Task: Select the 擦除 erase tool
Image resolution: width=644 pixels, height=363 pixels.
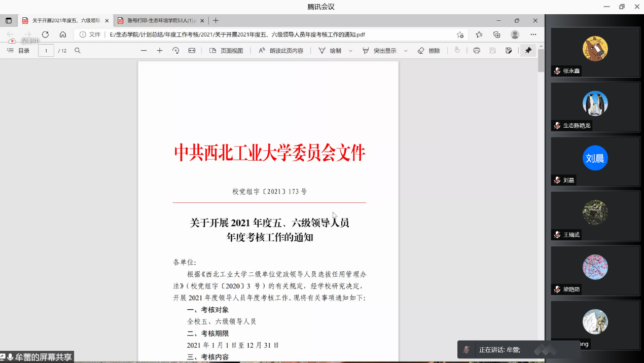Action: point(429,51)
